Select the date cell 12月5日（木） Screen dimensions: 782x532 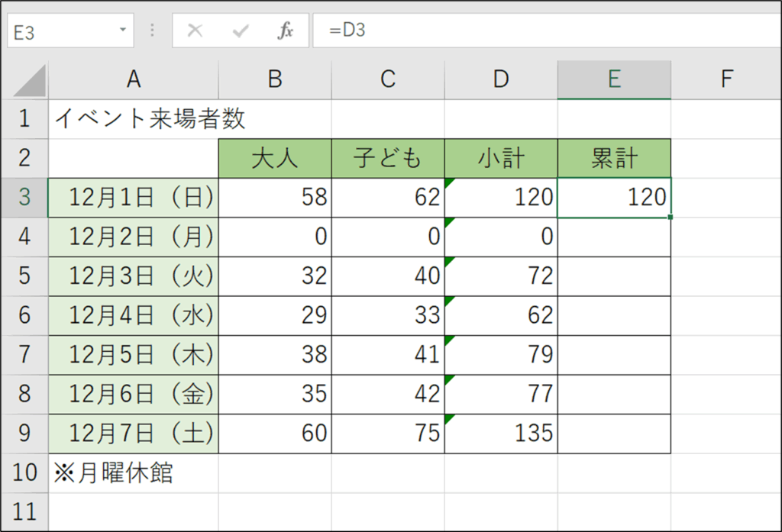[x=134, y=355]
